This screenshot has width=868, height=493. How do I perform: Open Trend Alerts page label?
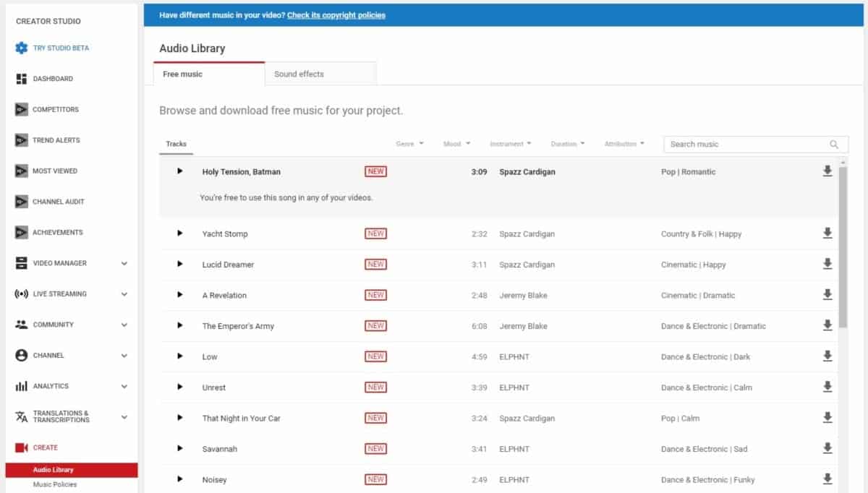[x=56, y=140]
